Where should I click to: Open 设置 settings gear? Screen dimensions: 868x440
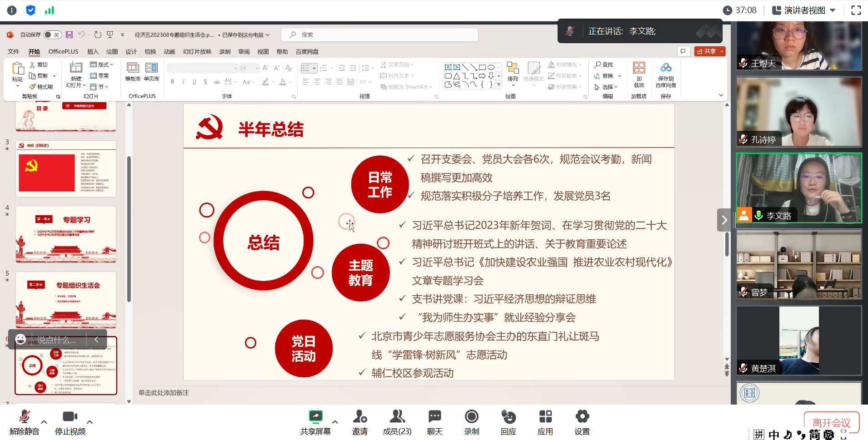[x=582, y=416]
